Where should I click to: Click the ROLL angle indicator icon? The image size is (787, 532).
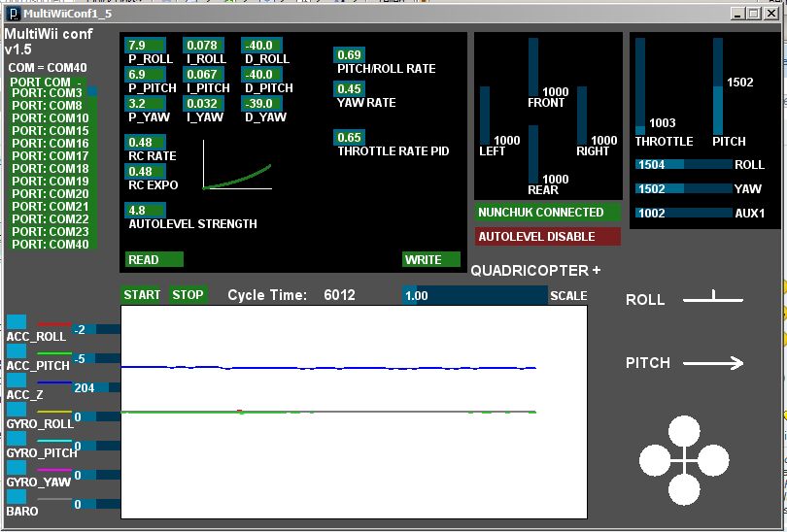coord(713,297)
